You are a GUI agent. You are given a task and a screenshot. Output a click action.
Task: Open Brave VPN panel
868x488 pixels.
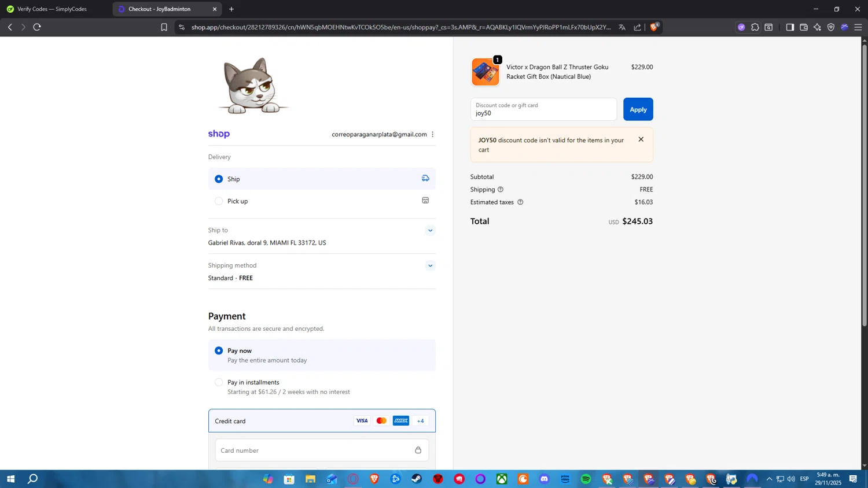(x=831, y=27)
